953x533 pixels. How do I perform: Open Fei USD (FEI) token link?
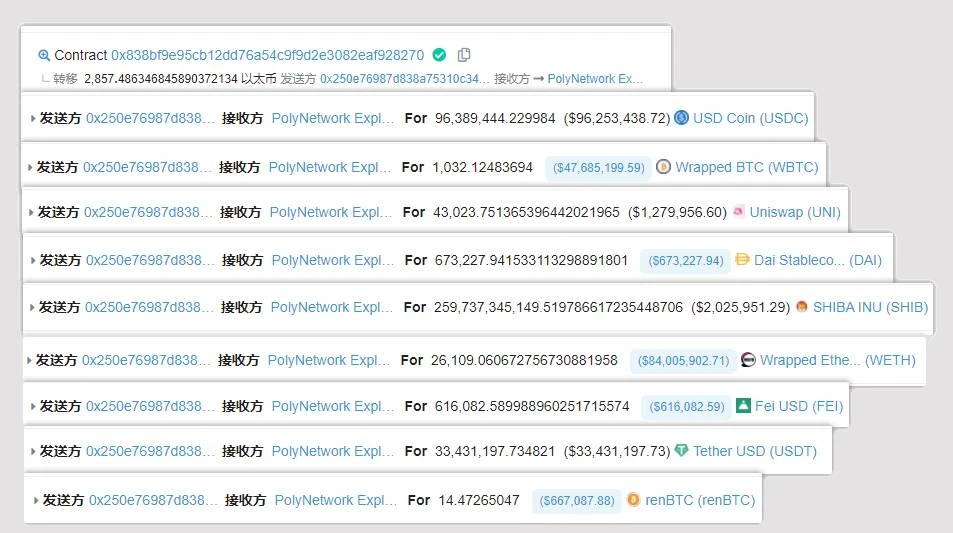coord(799,406)
